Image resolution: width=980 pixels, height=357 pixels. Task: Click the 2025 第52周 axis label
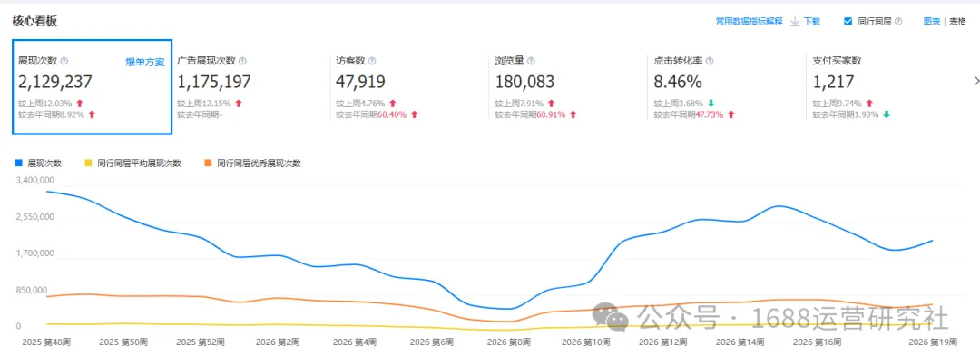tap(201, 342)
